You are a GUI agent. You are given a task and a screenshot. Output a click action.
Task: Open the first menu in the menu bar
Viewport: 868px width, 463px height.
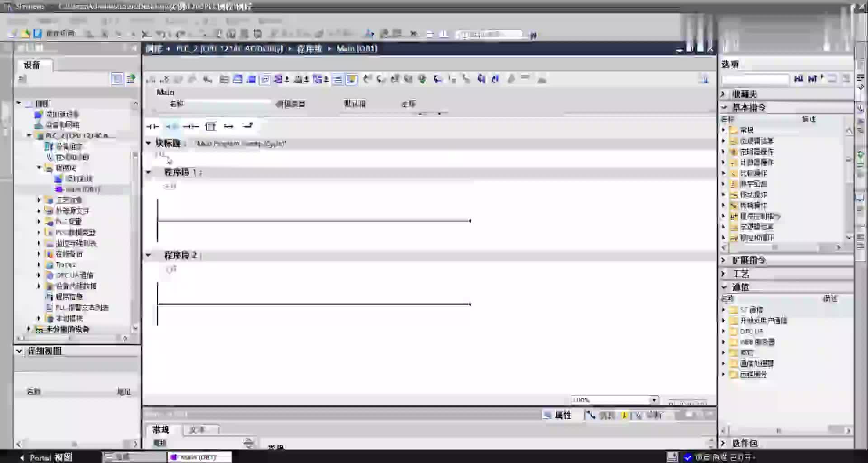click(17, 21)
